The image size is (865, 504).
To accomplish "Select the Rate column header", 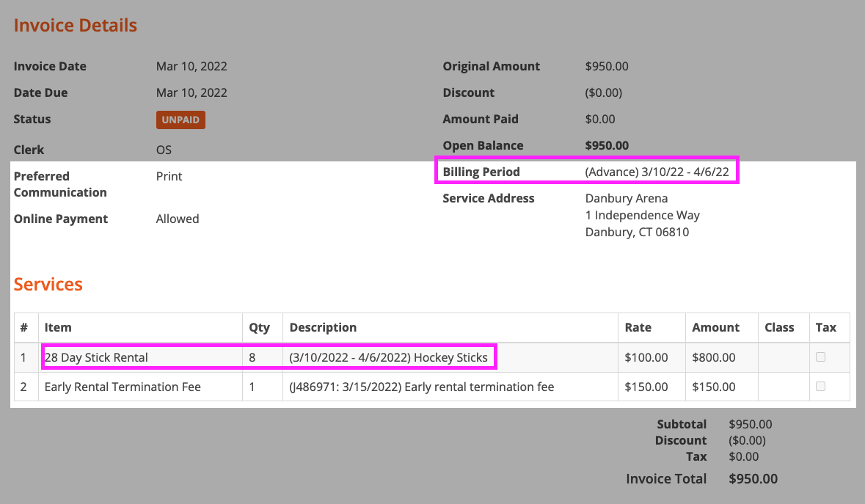I will coord(638,327).
